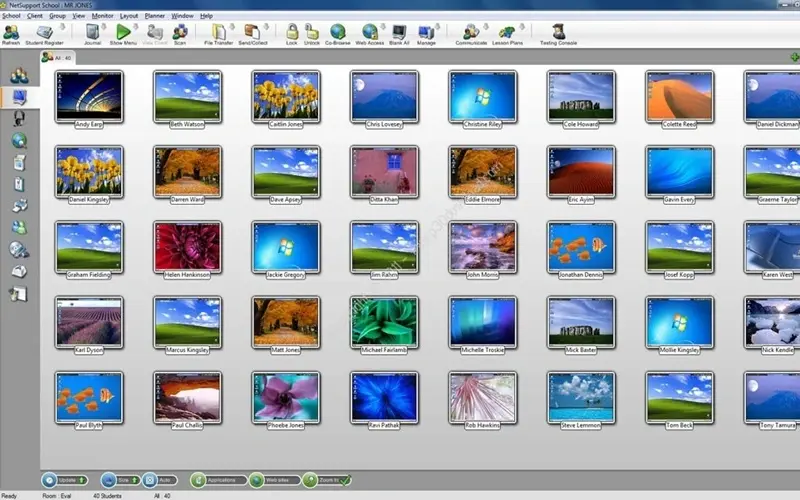This screenshot has height=500, width=800.
Task: Click 40 Students in status bar
Action: [107, 495]
